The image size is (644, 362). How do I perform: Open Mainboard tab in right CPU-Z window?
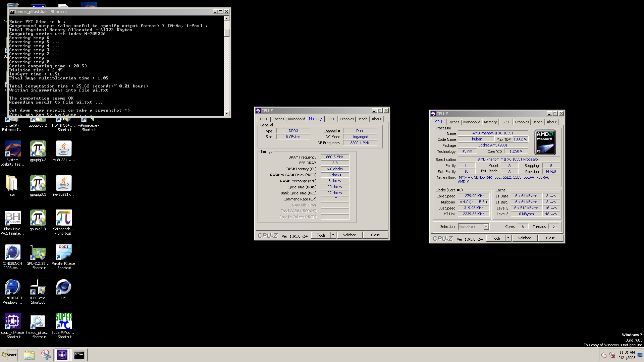pyautogui.click(x=472, y=122)
